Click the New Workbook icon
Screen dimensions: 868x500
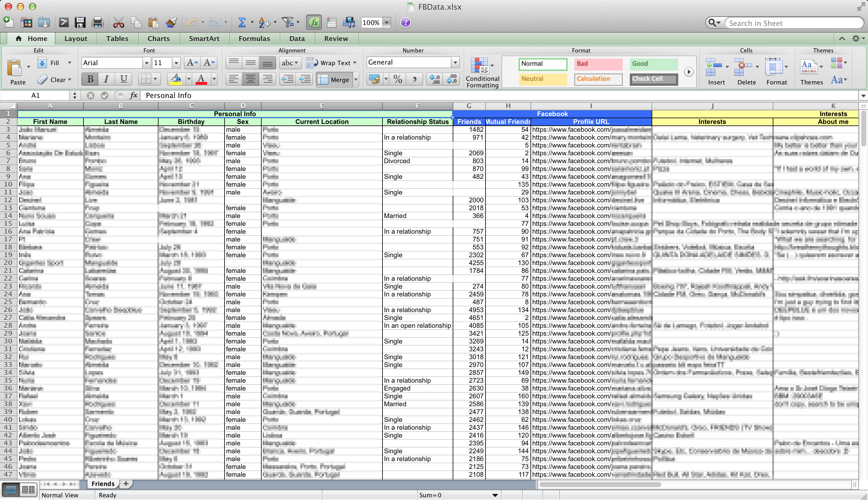click(8, 22)
